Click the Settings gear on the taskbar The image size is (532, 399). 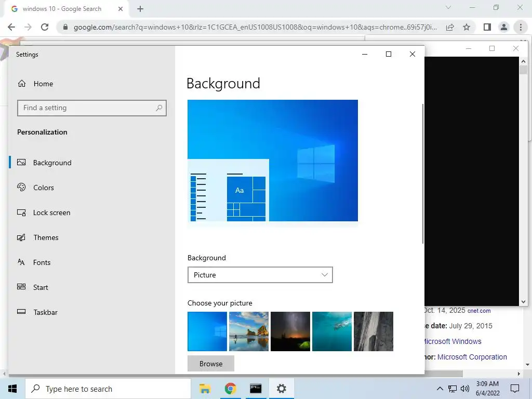point(281,389)
